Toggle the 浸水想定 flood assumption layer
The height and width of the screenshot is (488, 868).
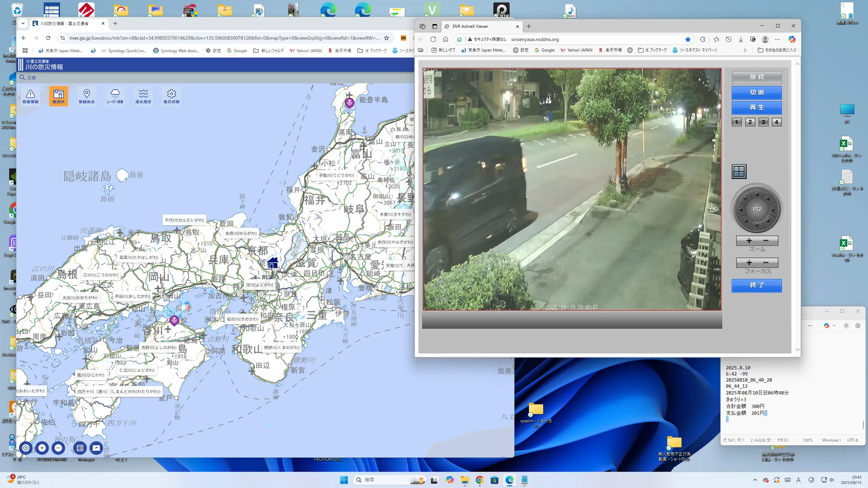tap(143, 96)
